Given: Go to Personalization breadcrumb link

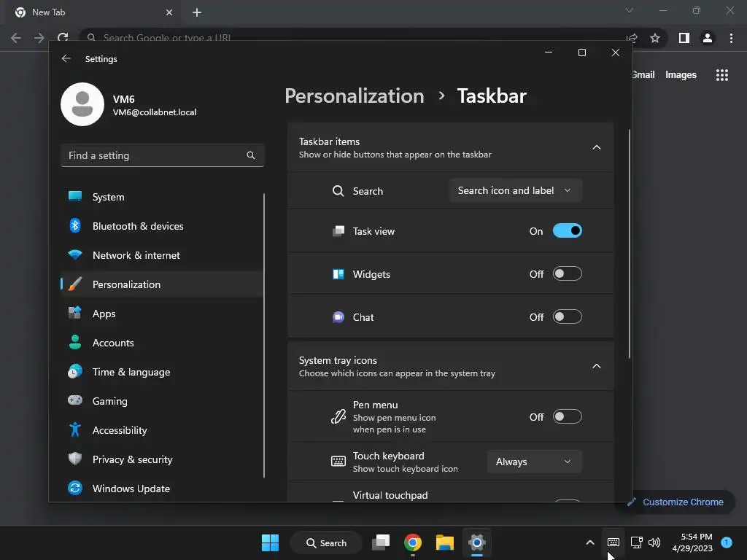Looking at the screenshot, I should coord(355,96).
